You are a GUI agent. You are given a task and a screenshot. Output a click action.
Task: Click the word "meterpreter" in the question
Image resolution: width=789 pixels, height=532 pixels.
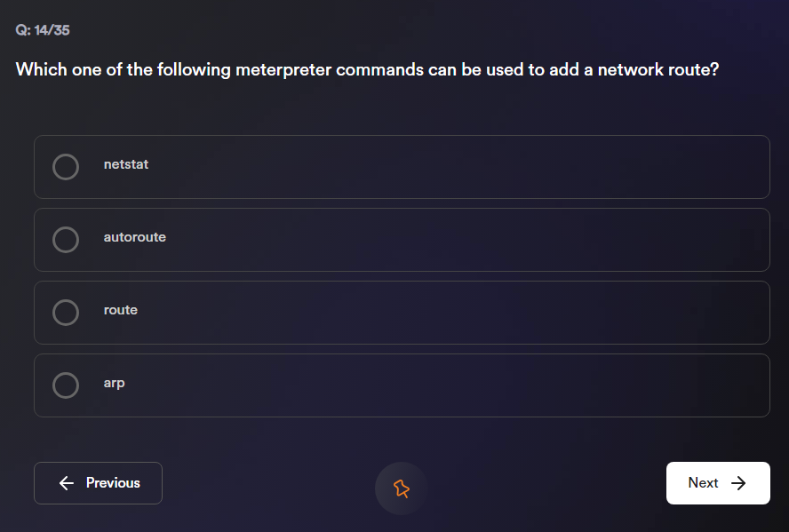click(283, 69)
